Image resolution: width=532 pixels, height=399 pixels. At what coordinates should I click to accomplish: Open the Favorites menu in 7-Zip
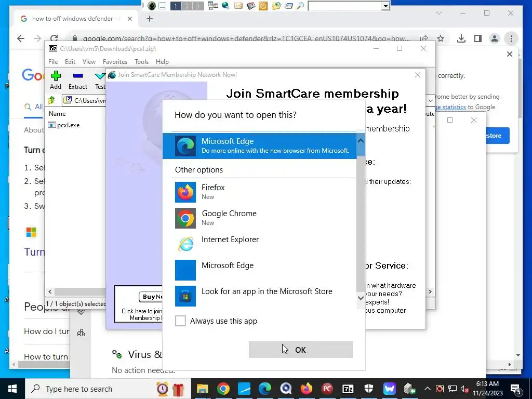pyautogui.click(x=115, y=62)
